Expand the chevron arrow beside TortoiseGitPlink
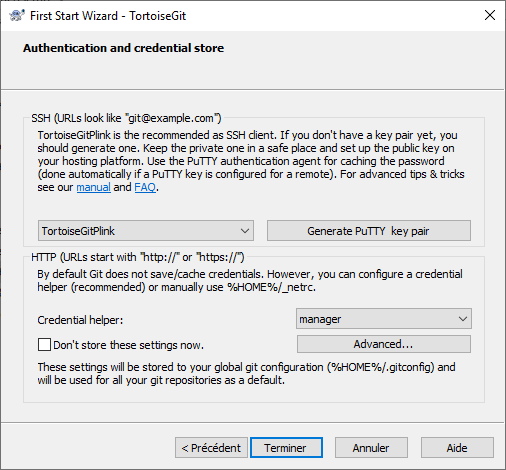506x470 pixels. tap(245, 231)
